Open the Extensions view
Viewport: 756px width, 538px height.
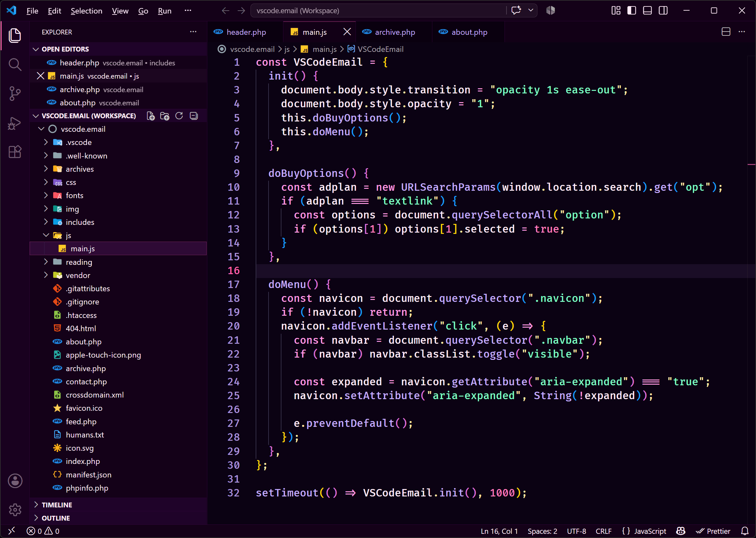tap(15, 152)
